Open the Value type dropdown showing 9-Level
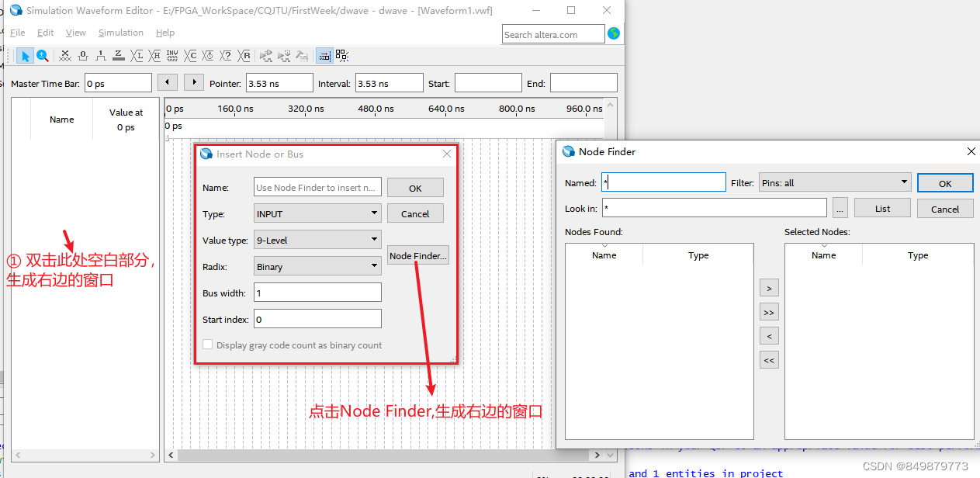980x478 pixels. pyautogui.click(x=317, y=240)
